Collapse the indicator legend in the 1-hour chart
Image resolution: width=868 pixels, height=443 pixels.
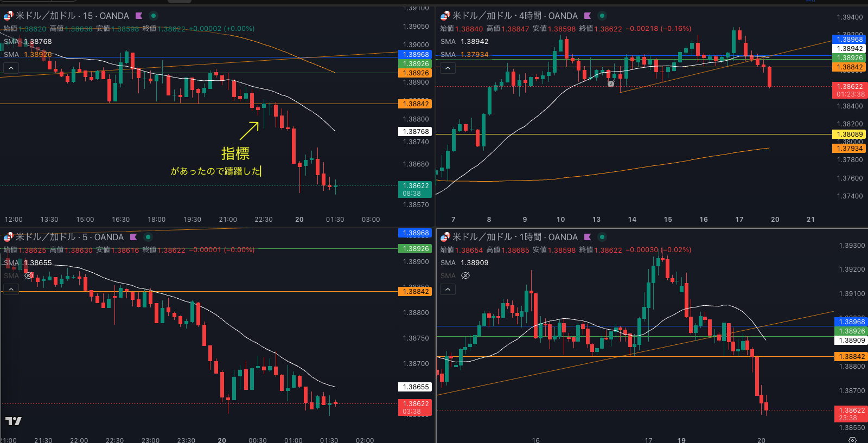[x=448, y=289]
